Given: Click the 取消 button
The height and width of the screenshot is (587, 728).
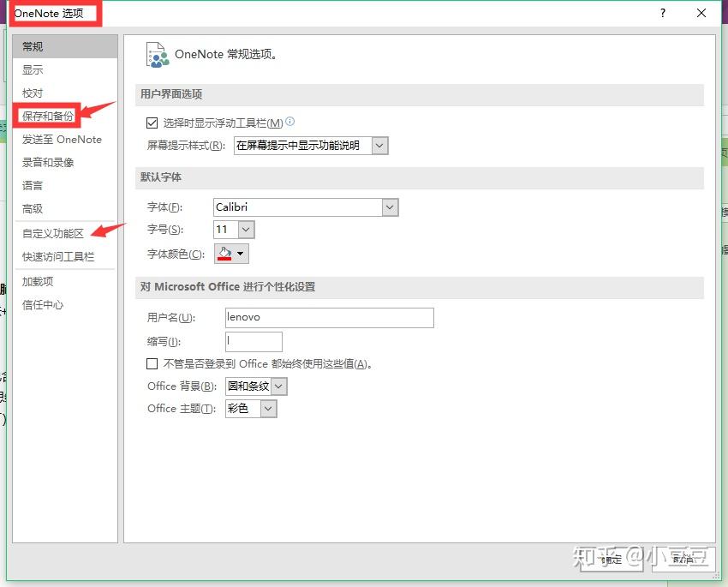Looking at the screenshot, I should (683, 559).
